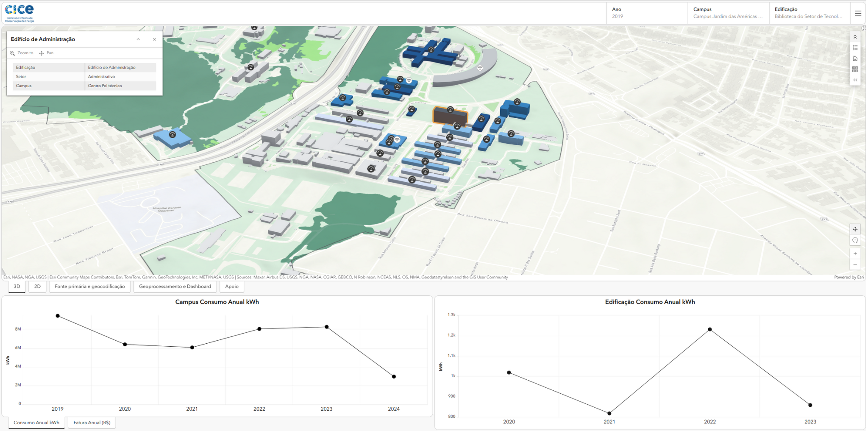Open the hamburger menu in header
Viewport: 868px width, 431px height.
tap(858, 14)
